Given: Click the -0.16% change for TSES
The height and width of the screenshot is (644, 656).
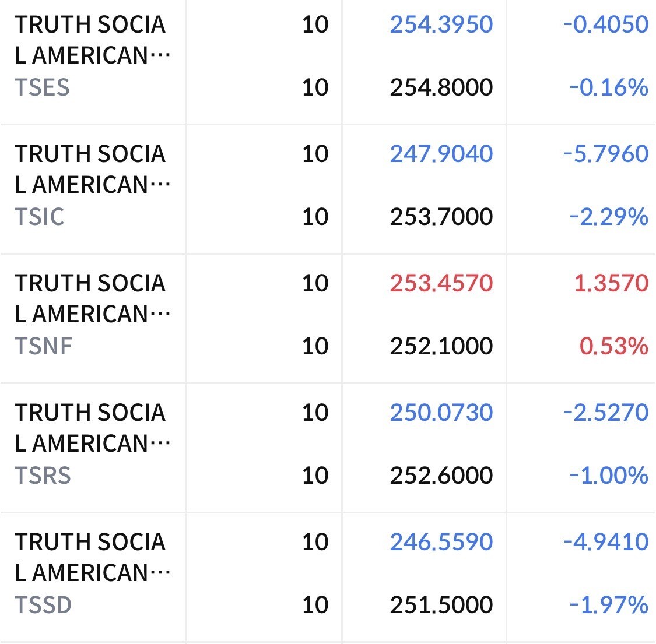Looking at the screenshot, I should (x=609, y=87).
